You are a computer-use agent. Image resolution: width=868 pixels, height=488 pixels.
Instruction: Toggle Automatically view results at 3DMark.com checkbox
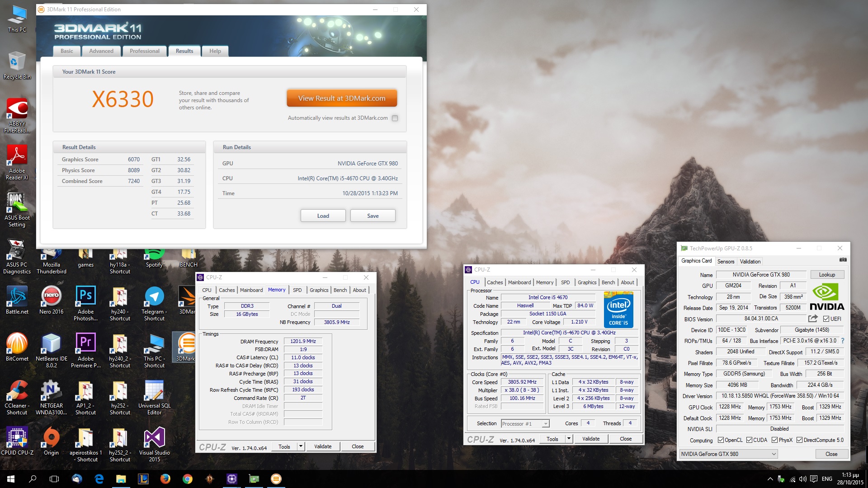click(x=395, y=118)
